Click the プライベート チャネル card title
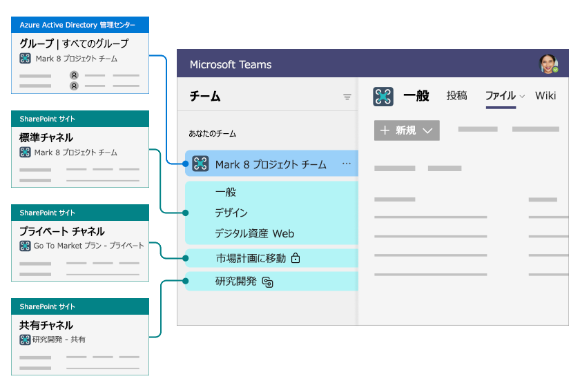Image resolution: width=580 pixels, height=392 pixels. [x=62, y=231]
